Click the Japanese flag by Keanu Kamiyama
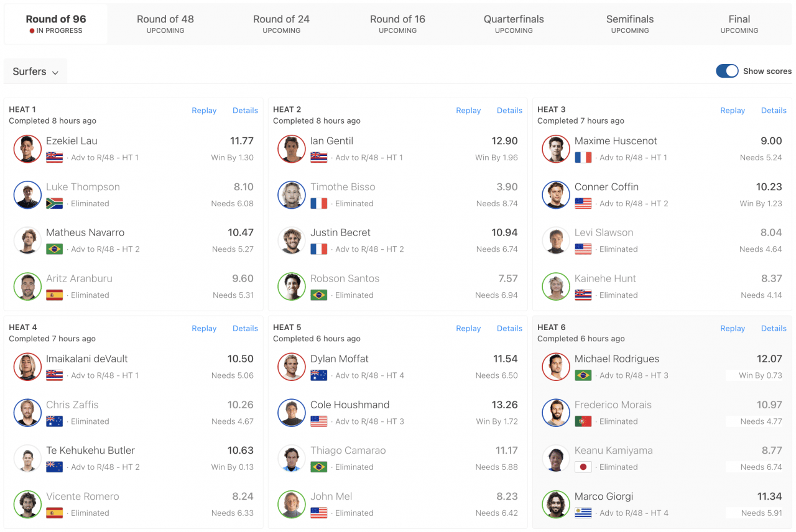Screen dimensions: 796x532 point(583,468)
